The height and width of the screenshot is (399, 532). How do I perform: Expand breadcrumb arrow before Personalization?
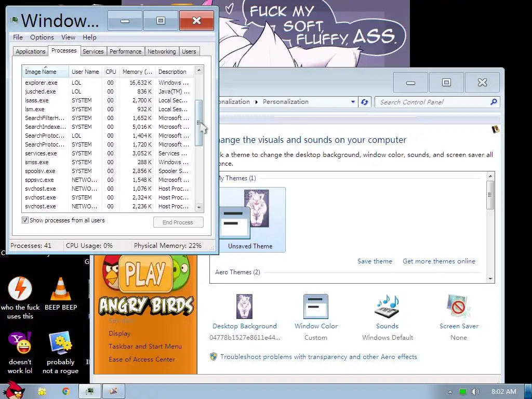coord(257,102)
